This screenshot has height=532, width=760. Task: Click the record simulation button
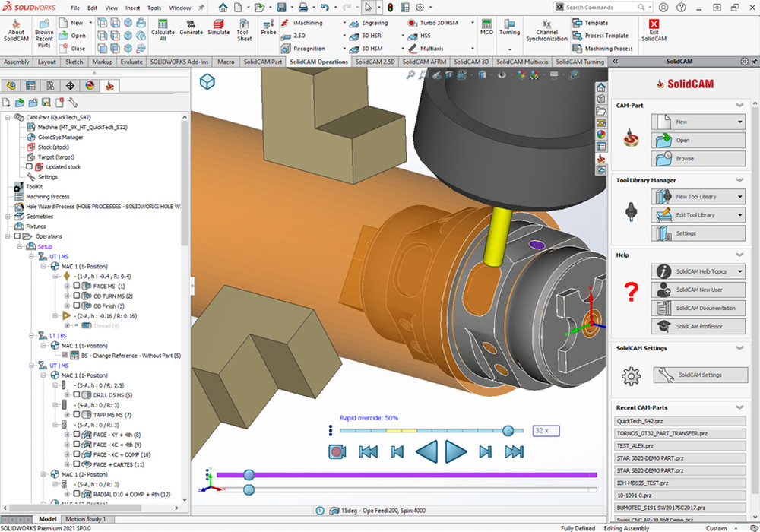pos(337,451)
